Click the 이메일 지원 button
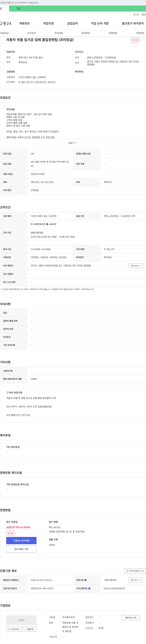The height and width of the screenshot is (644, 146). pos(21,549)
